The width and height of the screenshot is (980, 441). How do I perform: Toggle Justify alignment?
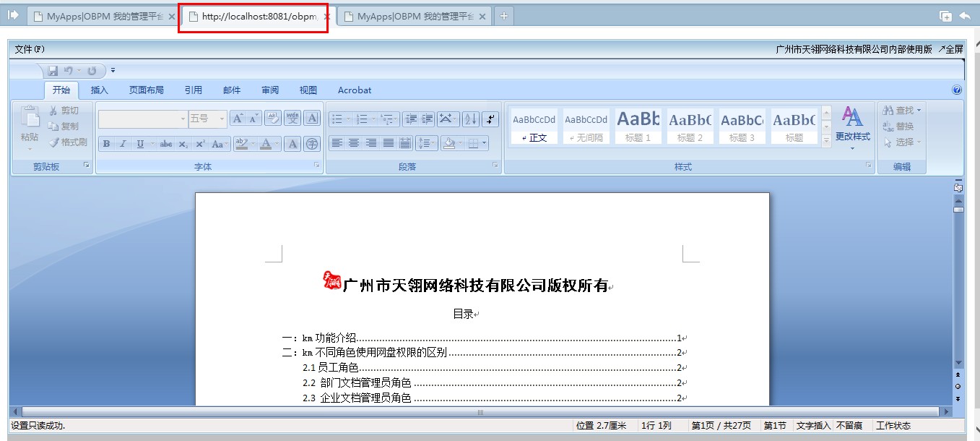click(x=388, y=143)
